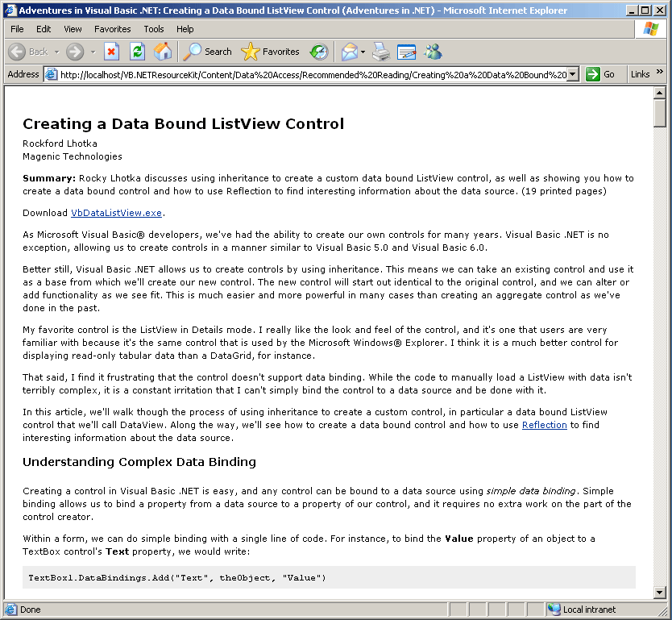Click the Forward arrow button
This screenshot has height=620, width=672.
coord(75,52)
